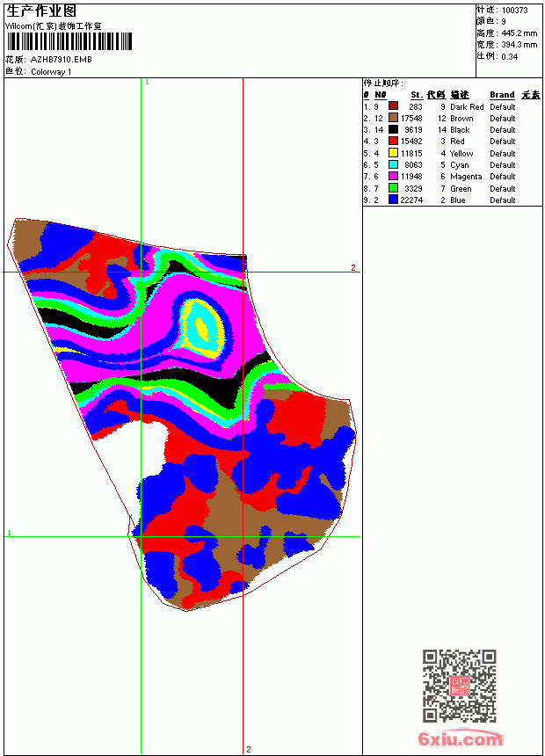Screen dimensions: 545x756
Task: Click the Magenta thread color swatch
Action: pyautogui.click(x=394, y=176)
